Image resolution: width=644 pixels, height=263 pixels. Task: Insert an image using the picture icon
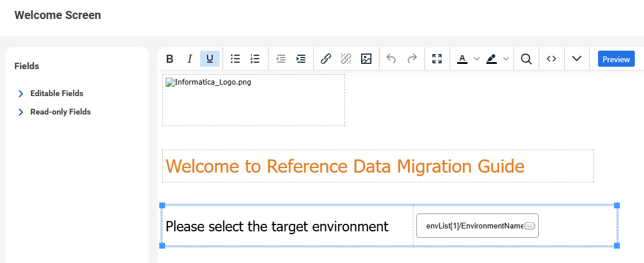coord(366,59)
